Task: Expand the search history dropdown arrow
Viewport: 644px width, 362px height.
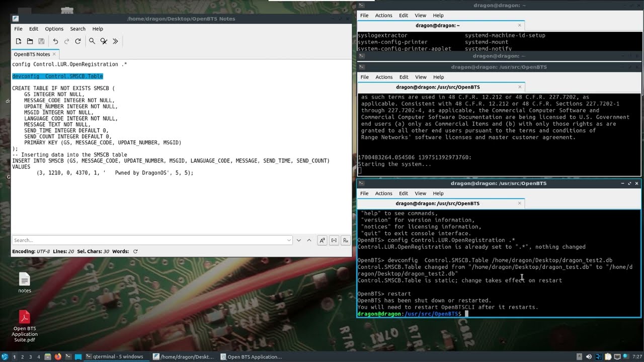Action: point(289,240)
